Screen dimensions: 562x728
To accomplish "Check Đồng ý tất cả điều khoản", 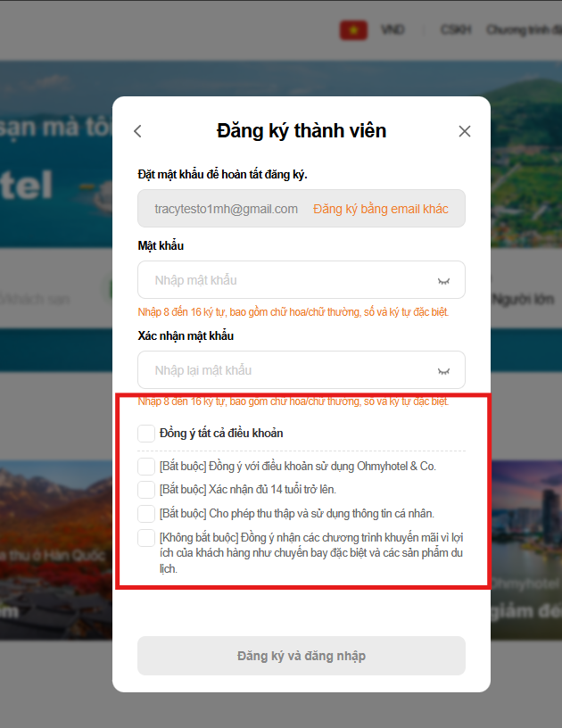I will pyautogui.click(x=146, y=434).
